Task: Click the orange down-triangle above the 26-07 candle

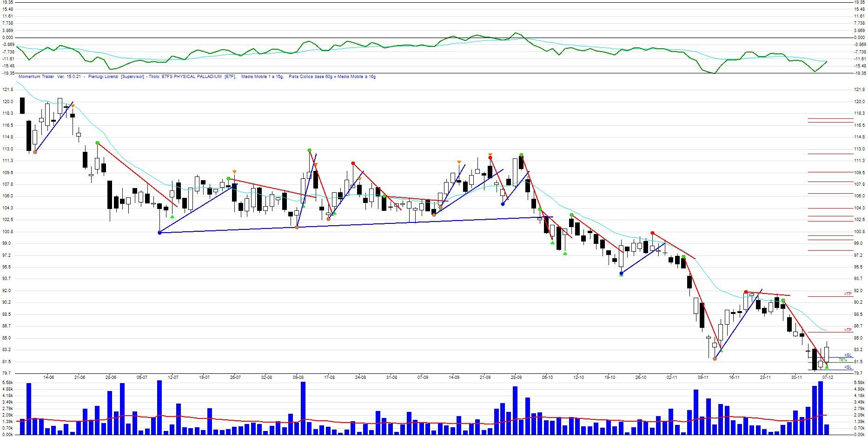Action: tap(234, 172)
